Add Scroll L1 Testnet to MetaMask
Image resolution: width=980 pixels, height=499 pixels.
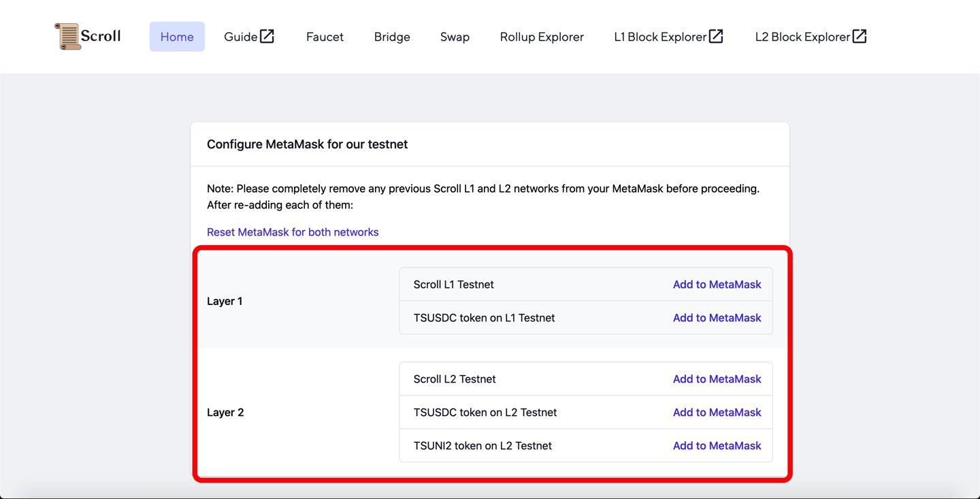[x=717, y=285]
